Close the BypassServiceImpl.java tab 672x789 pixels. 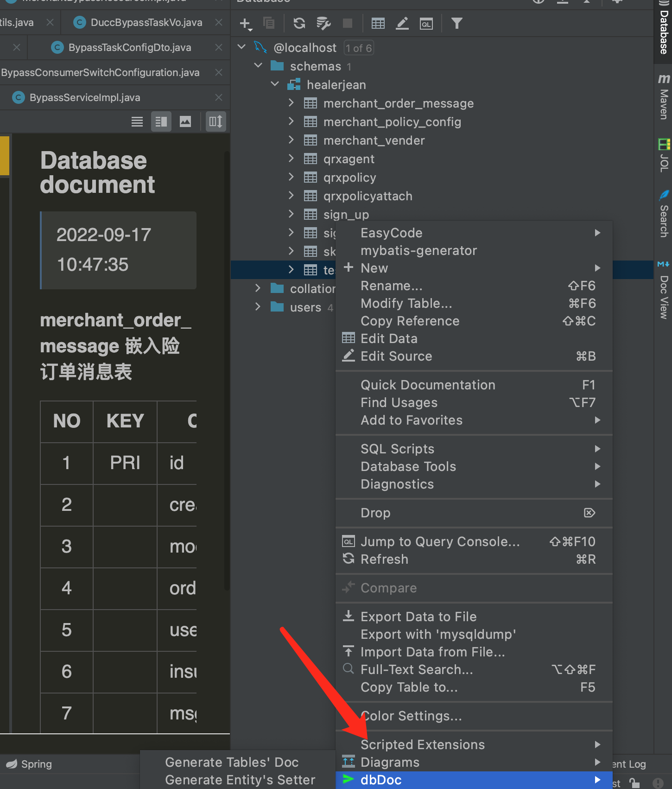[x=219, y=97]
